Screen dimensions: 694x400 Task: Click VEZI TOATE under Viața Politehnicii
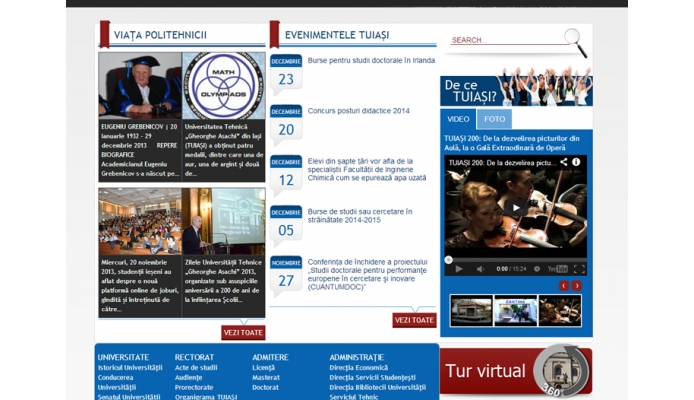pos(243,333)
